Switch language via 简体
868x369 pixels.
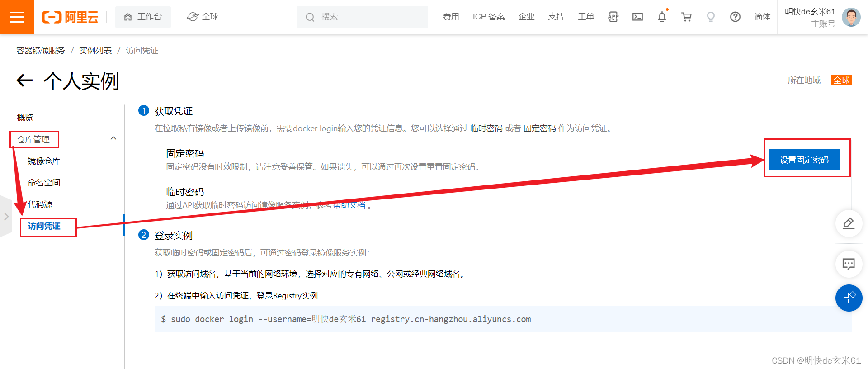point(762,17)
